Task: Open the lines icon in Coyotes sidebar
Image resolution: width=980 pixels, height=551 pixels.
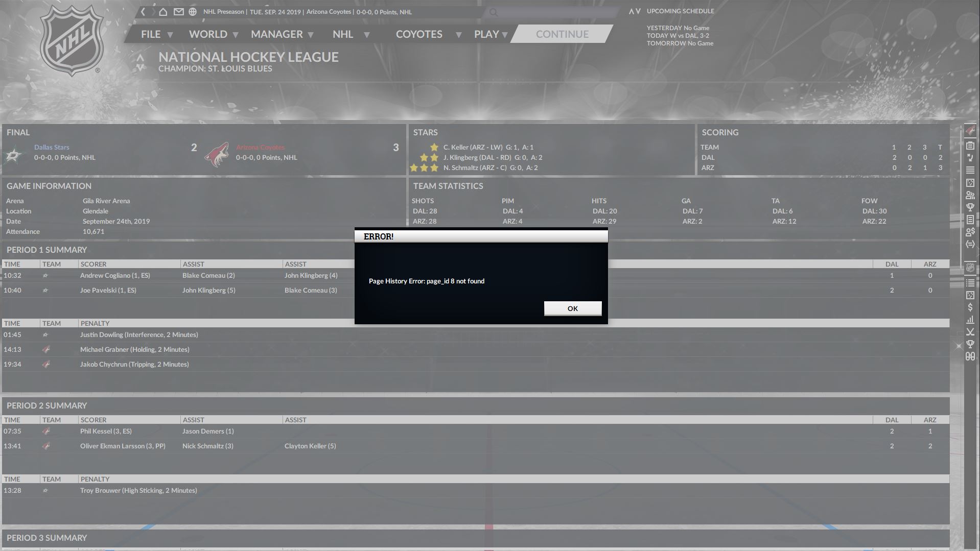Action: 970,170
